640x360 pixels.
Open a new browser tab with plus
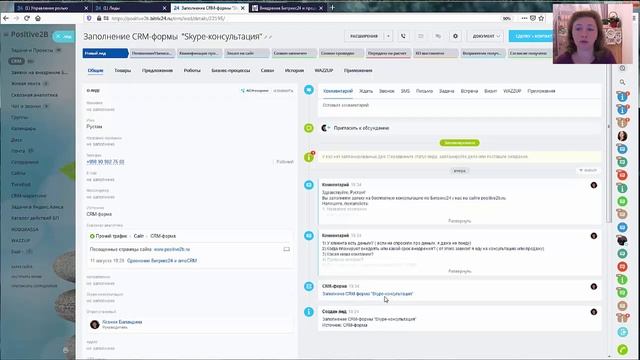(x=332, y=8)
